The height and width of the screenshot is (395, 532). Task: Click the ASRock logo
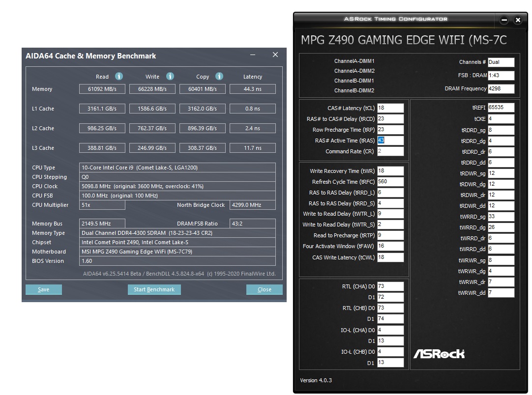[x=439, y=354]
